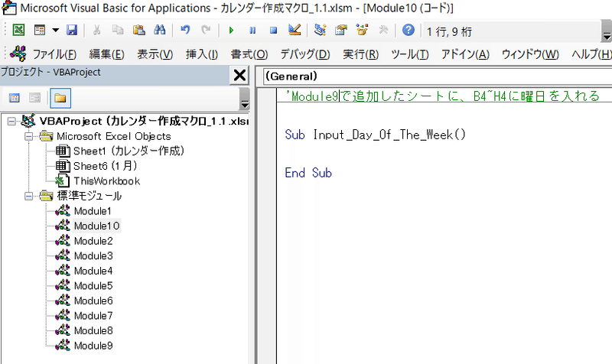Select Sheet1 (カレンダー作成) in tree
Screen dimensions: 612x364
[129, 151]
